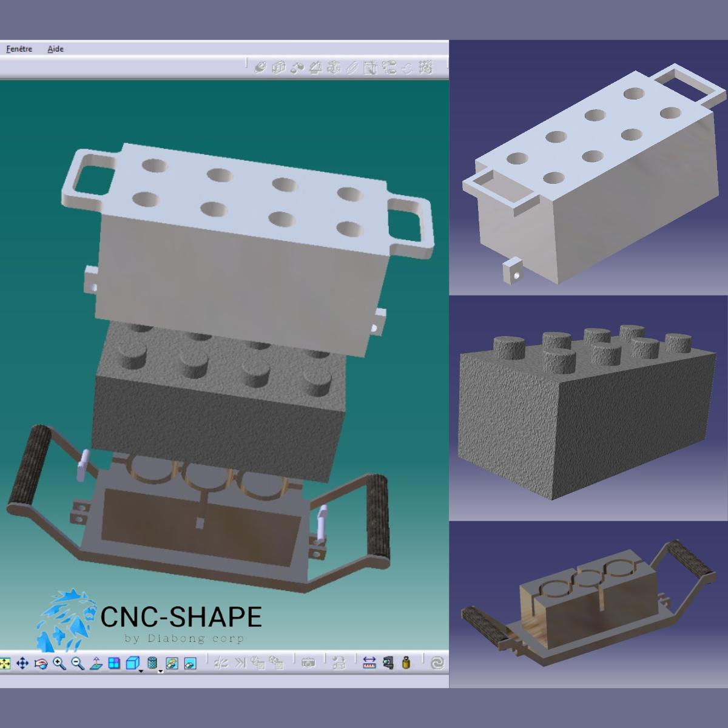Click the Fit All In icon
Viewport: 728px width, 728px height.
(x=4, y=663)
